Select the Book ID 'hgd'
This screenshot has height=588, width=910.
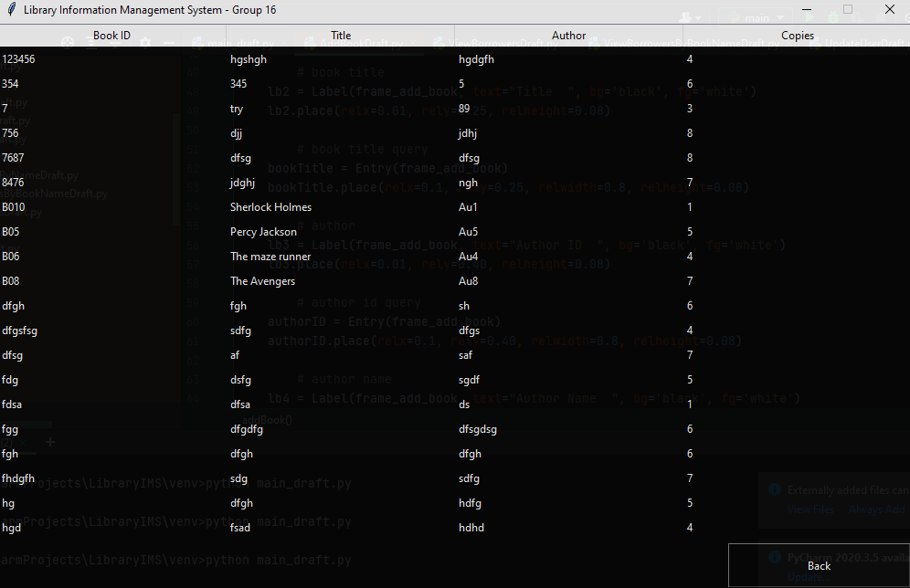(12, 528)
